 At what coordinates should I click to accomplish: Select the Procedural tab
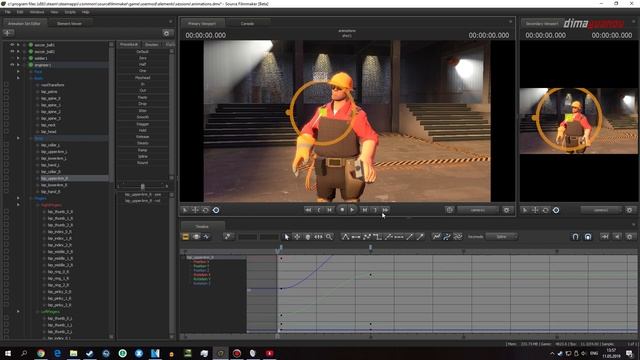129,44
